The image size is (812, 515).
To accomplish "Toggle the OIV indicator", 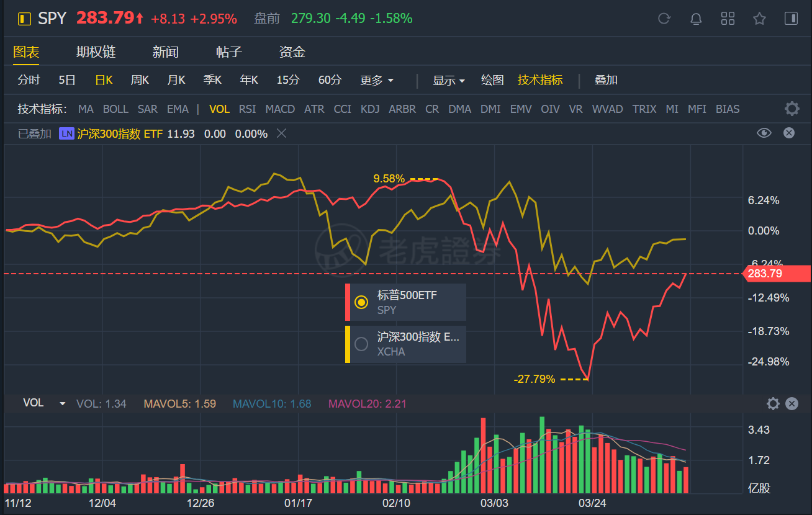I will click(x=550, y=109).
